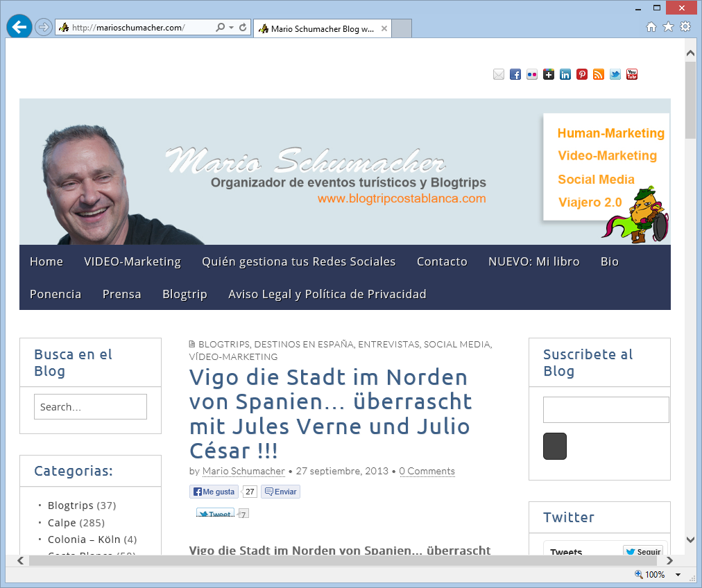Open VIDEO-Marketing menu item
Image resolution: width=702 pixels, height=588 pixels.
(x=132, y=261)
